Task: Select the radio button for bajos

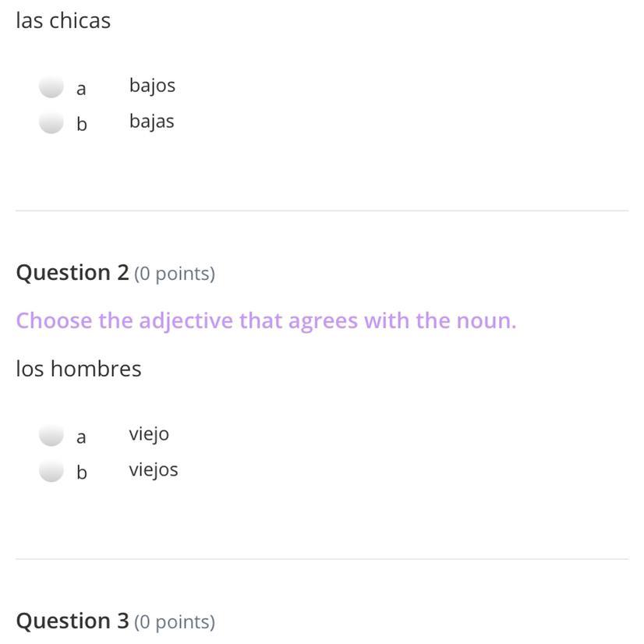Action: (51, 87)
